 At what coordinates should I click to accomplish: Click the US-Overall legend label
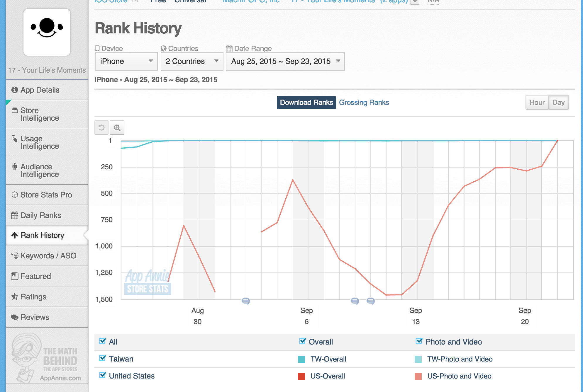click(x=328, y=376)
